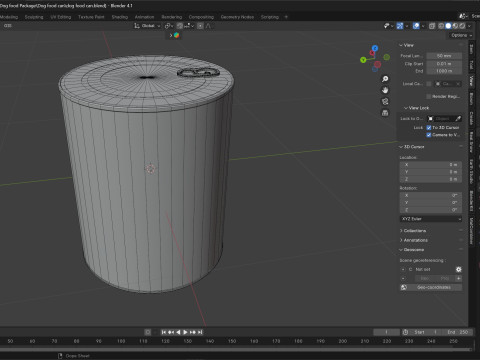
Task: Click the colorful cube addon icon
Action: (x=176, y=35)
